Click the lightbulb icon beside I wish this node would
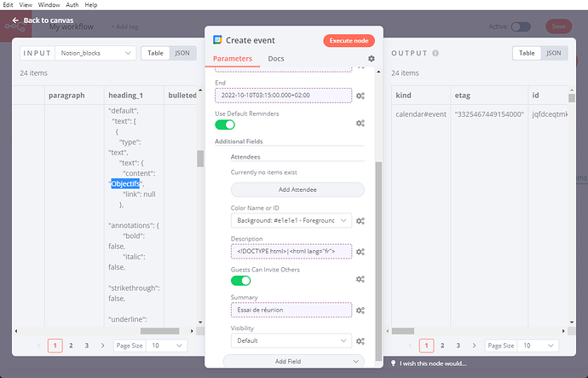Viewport: 588px width, 378px height. [x=394, y=363]
